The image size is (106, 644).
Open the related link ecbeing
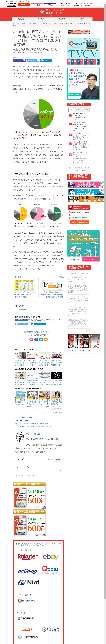pos(23,309)
